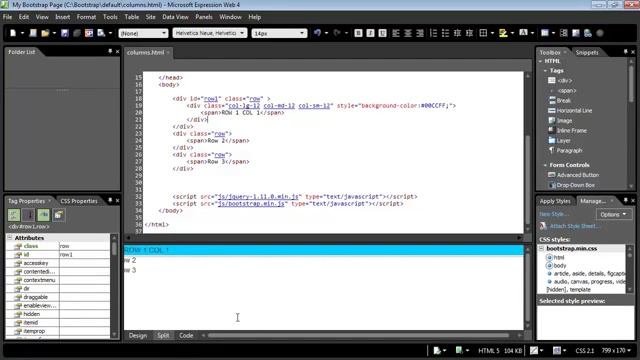Open the Style dropdown showing (None)
Image resolution: width=640 pixels, height=360 pixels.
(143, 33)
